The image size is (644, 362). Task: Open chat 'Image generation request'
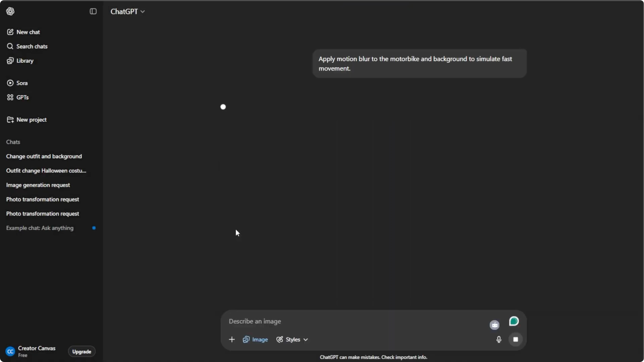click(38, 185)
